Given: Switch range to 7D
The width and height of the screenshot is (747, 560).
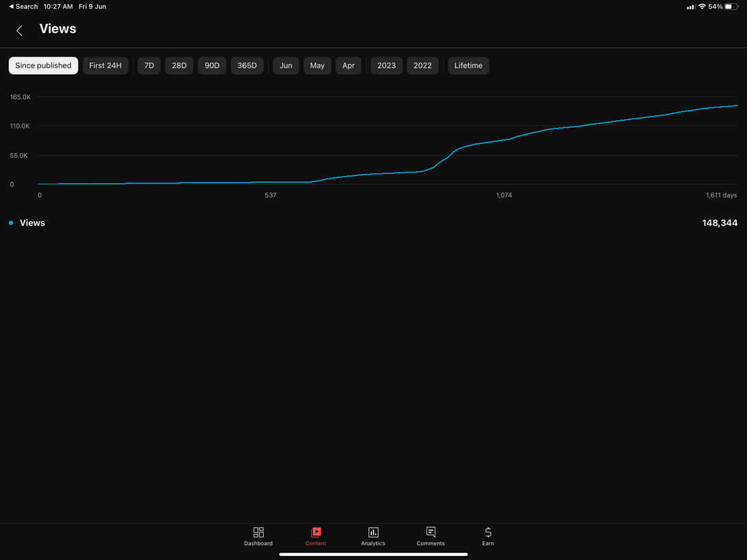Looking at the screenshot, I should click(149, 66).
